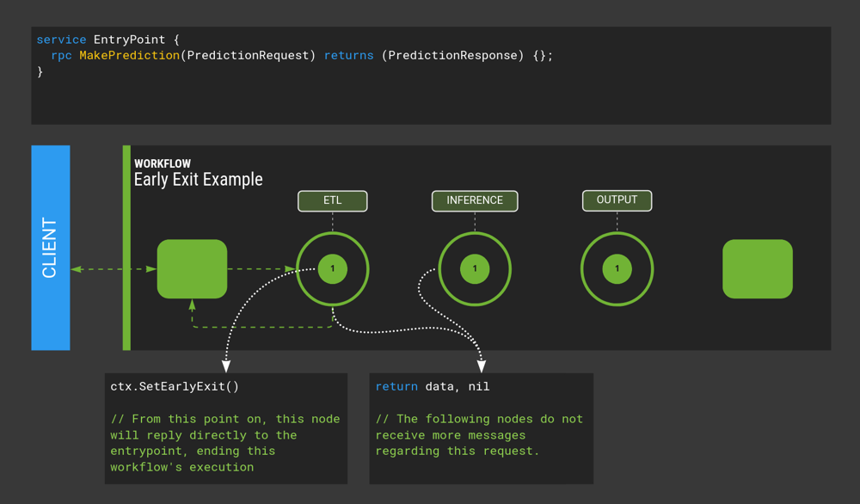Image resolution: width=860 pixels, height=504 pixels.
Task: Click the green entrypoint square next to CLIENT
Action: (192, 268)
